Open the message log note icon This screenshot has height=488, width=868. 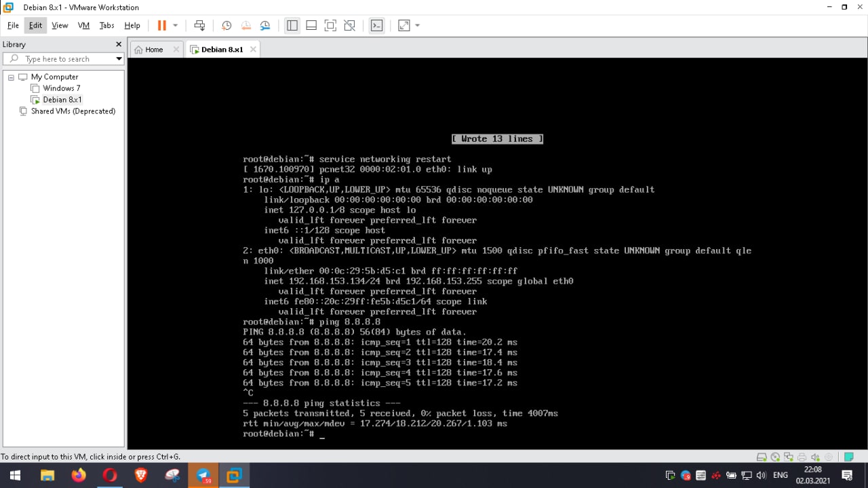[x=850, y=457]
